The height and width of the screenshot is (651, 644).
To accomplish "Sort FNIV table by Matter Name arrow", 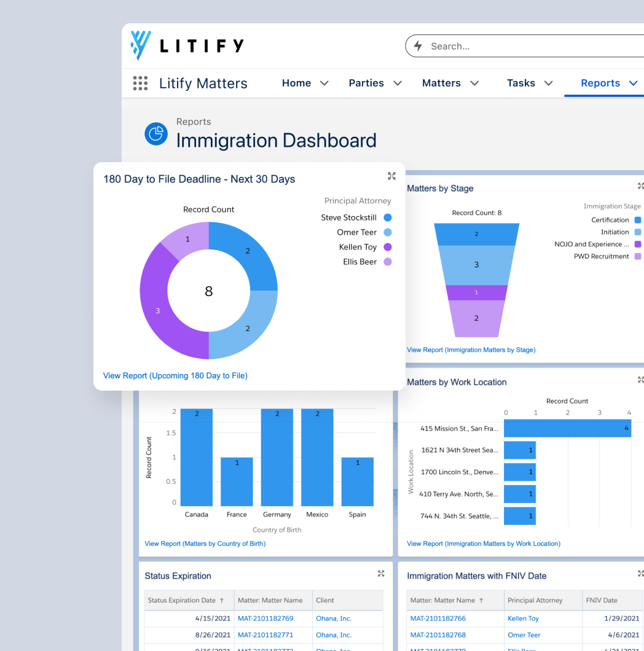I will 481,601.
